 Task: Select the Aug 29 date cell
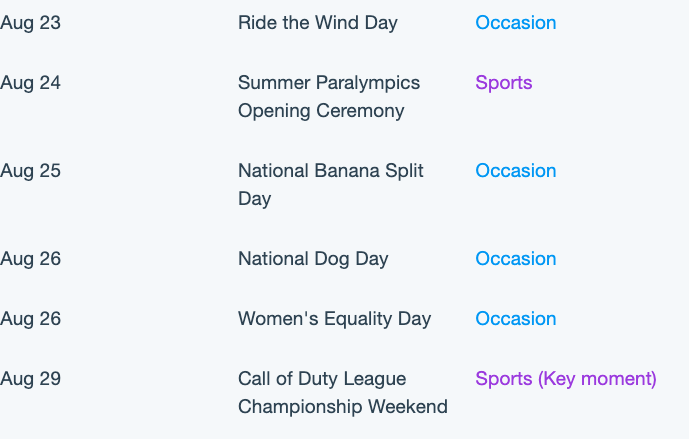[x=30, y=379]
